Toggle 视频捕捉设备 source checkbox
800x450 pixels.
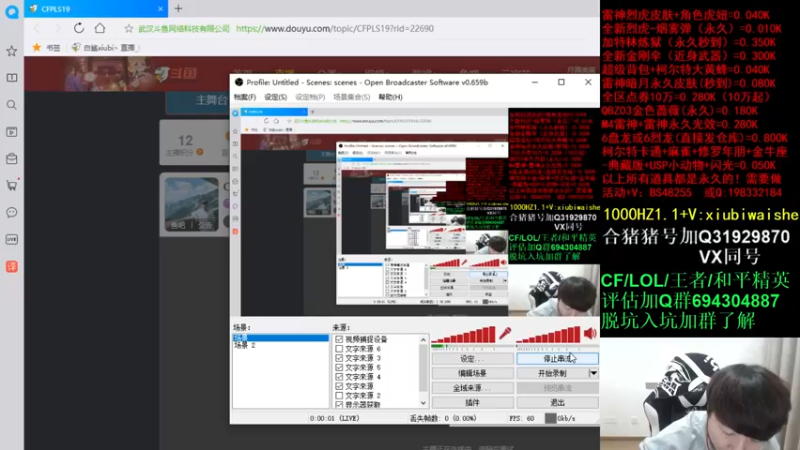339,339
